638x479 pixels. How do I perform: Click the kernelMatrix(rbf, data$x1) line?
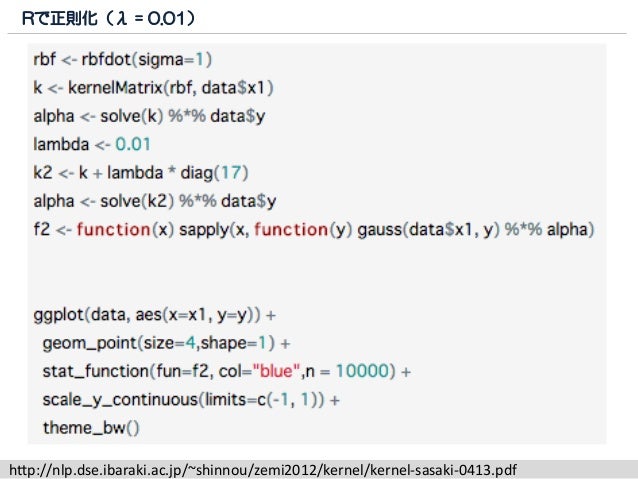click(x=153, y=87)
